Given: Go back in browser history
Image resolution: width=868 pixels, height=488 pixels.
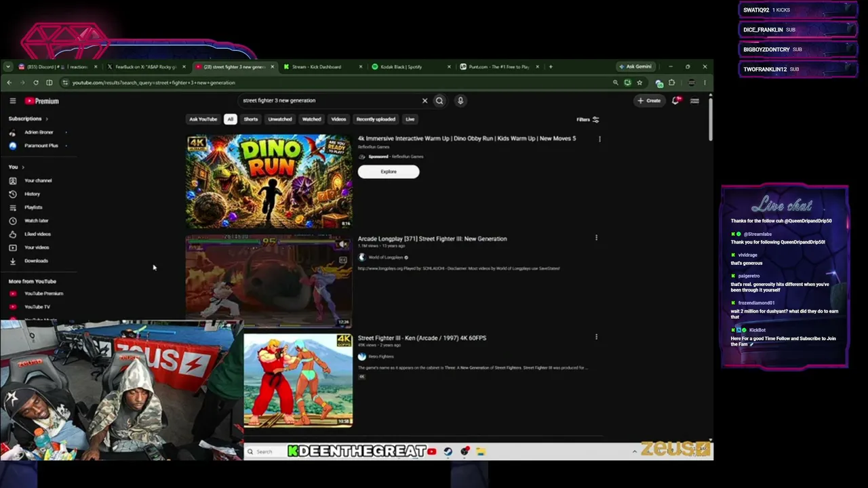Looking at the screenshot, I should pyautogui.click(x=9, y=83).
